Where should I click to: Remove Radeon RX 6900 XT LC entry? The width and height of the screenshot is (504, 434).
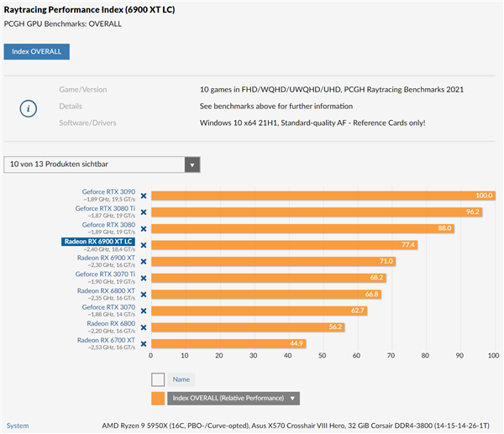143,245
